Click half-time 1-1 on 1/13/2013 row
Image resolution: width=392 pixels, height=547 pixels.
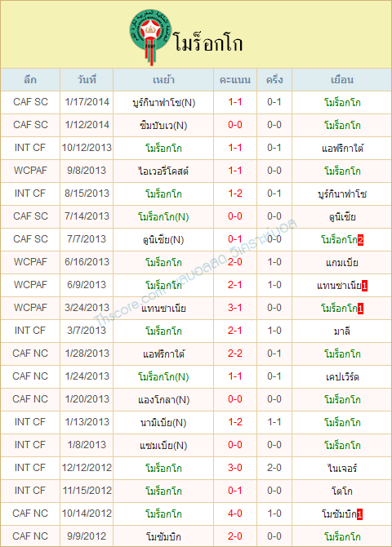point(274,422)
